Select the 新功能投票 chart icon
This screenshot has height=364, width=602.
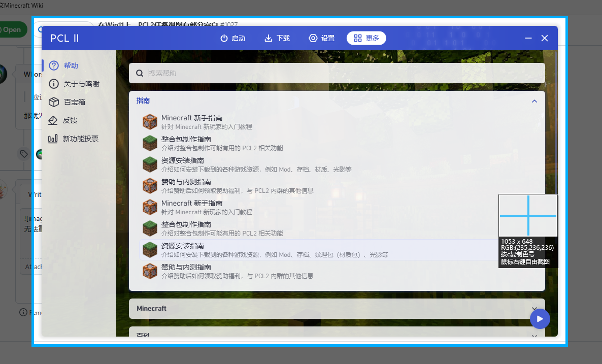coord(53,139)
